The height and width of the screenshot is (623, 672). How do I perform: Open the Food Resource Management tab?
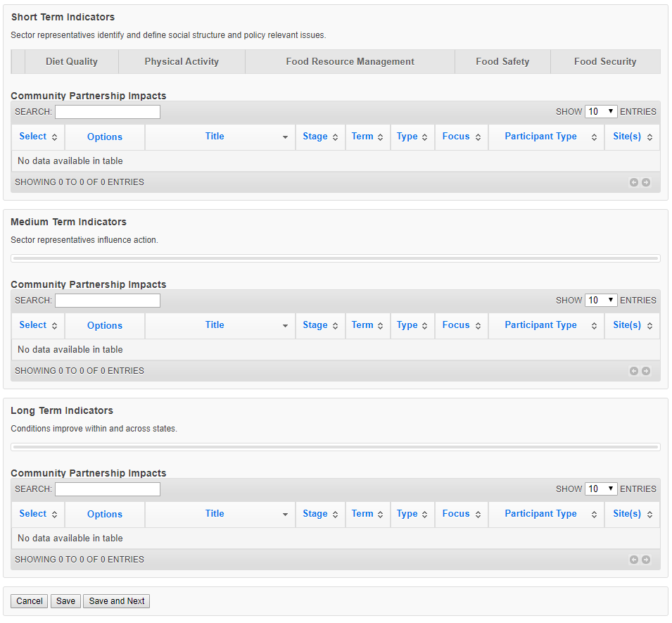tap(350, 62)
